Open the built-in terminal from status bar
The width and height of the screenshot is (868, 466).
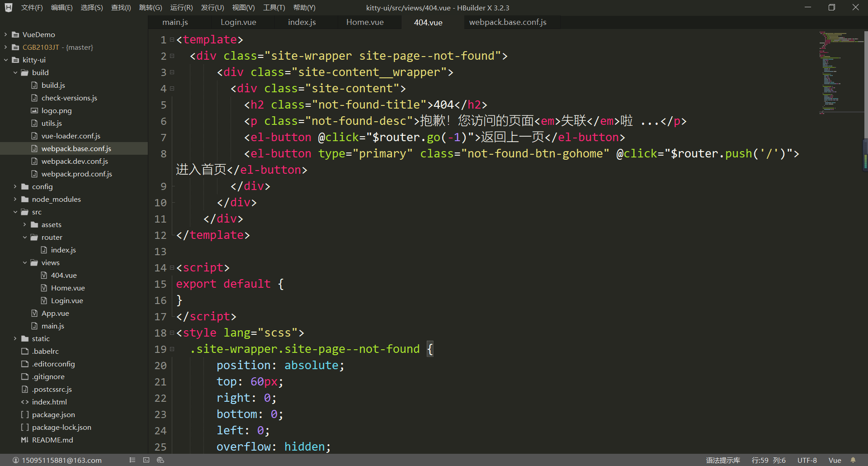coord(146,460)
